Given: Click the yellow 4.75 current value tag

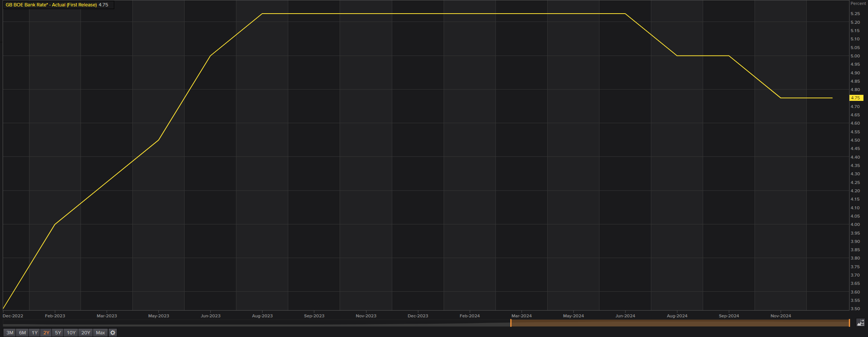Looking at the screenshot, I should click(x=856, y=98).
